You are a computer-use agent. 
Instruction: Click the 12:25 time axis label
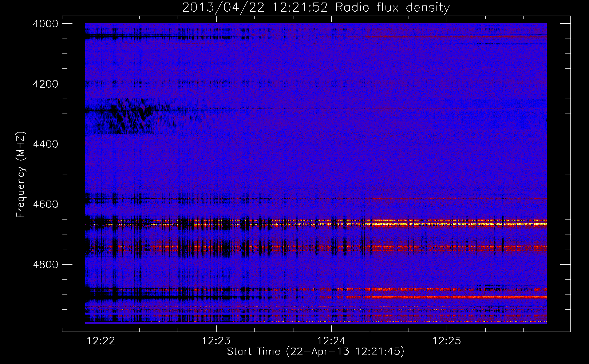(x=446, y=341)
